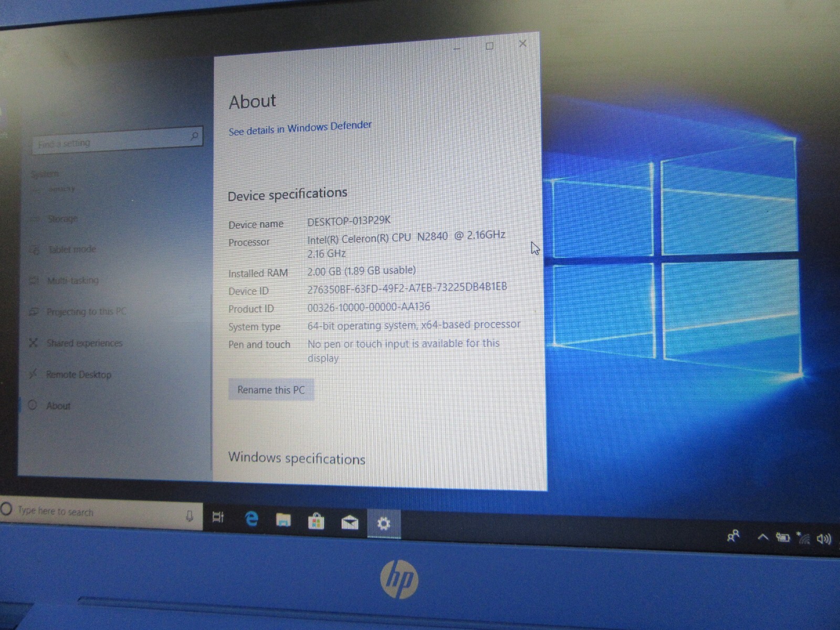Open the Mail app from the taskbar
840x630 pixels.
[350, 522]
